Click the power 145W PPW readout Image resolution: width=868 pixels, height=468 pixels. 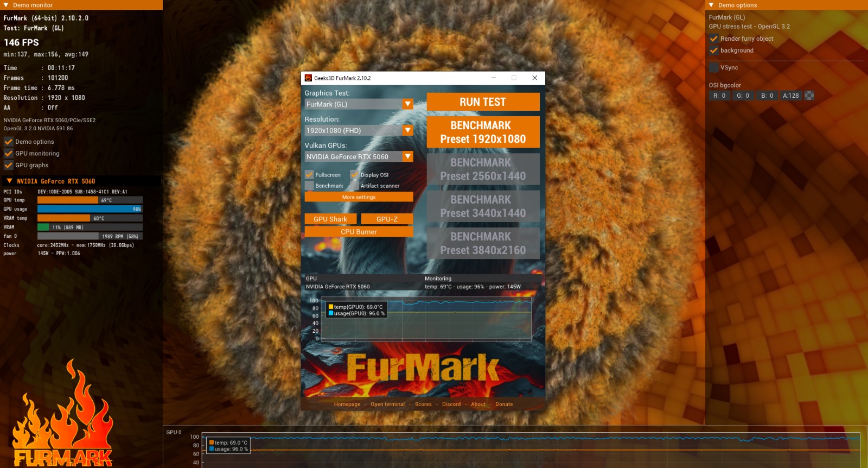(x=59, y=254)
